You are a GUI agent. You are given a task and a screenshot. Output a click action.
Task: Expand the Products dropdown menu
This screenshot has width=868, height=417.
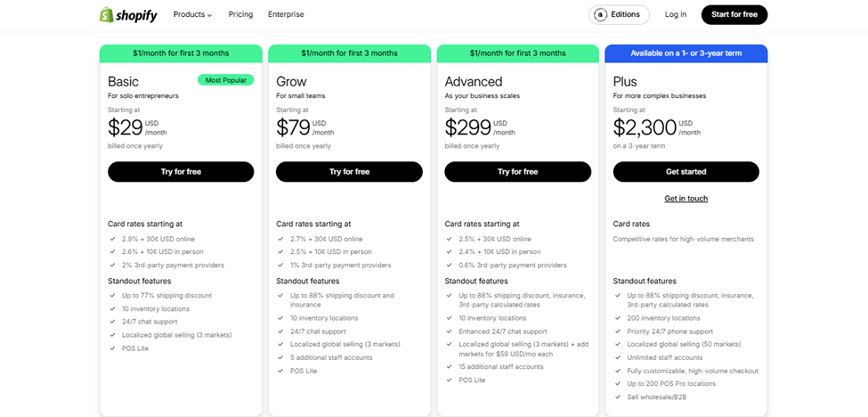coord(192,15)
